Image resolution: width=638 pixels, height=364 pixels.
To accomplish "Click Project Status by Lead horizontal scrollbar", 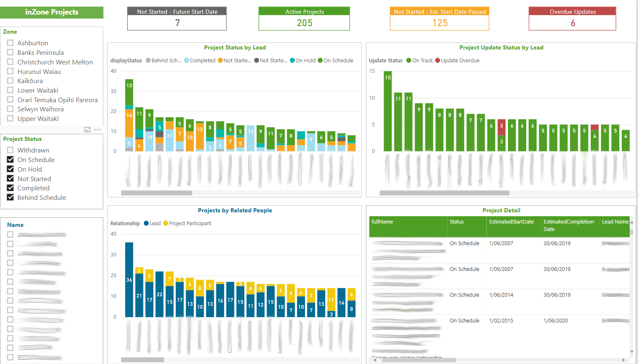I will [x=157, y=193].
